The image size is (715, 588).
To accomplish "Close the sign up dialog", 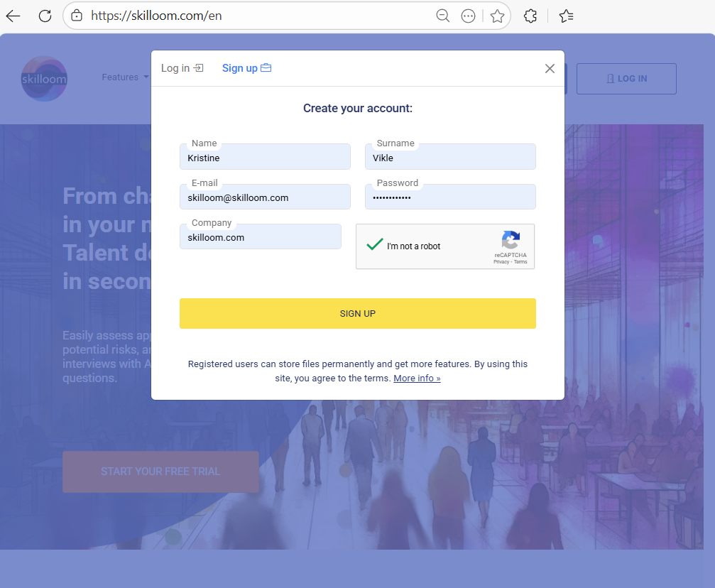I will [550, 69].
